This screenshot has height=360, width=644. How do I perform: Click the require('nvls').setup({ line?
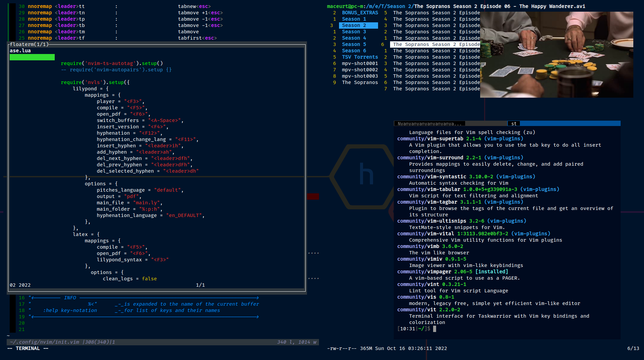(95, 82)
